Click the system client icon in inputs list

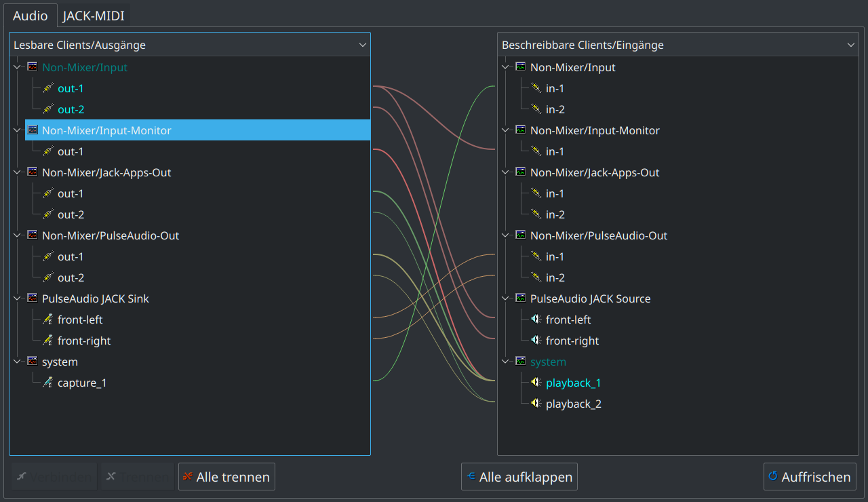coord(520,362)
